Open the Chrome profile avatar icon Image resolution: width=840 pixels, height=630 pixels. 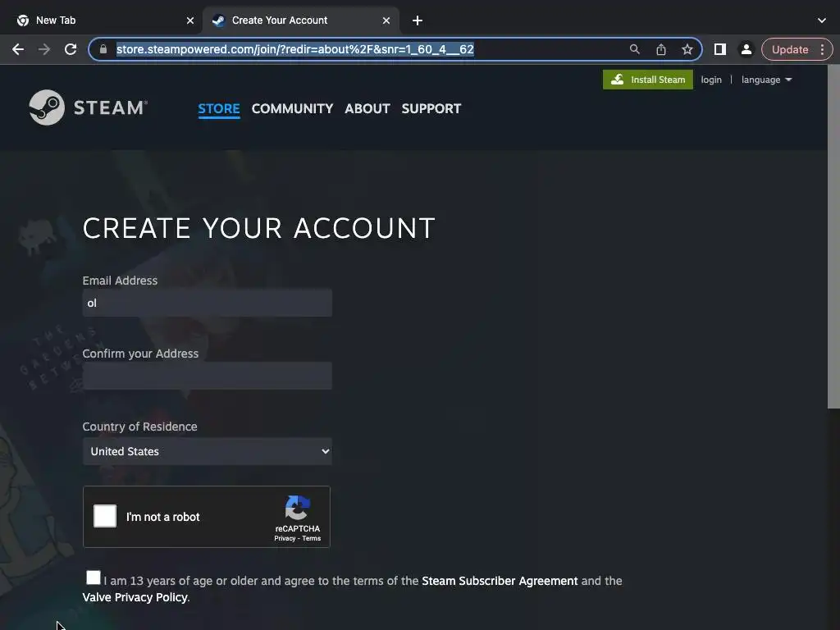point(746,49)
